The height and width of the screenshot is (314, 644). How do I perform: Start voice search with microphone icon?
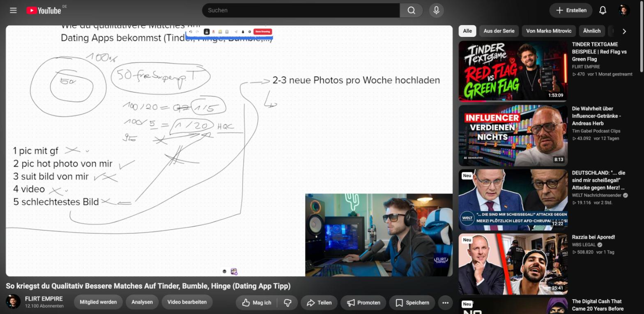(436, 10)
